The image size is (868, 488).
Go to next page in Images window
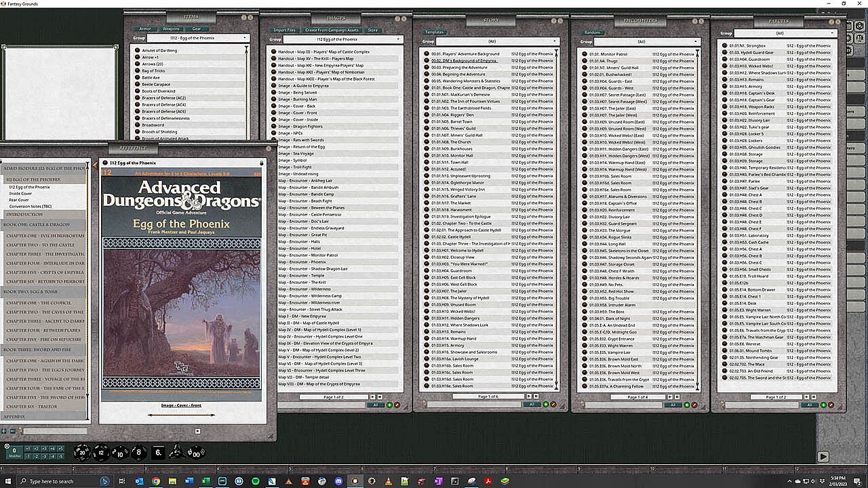pyautogui.click(x=372, y=396)
